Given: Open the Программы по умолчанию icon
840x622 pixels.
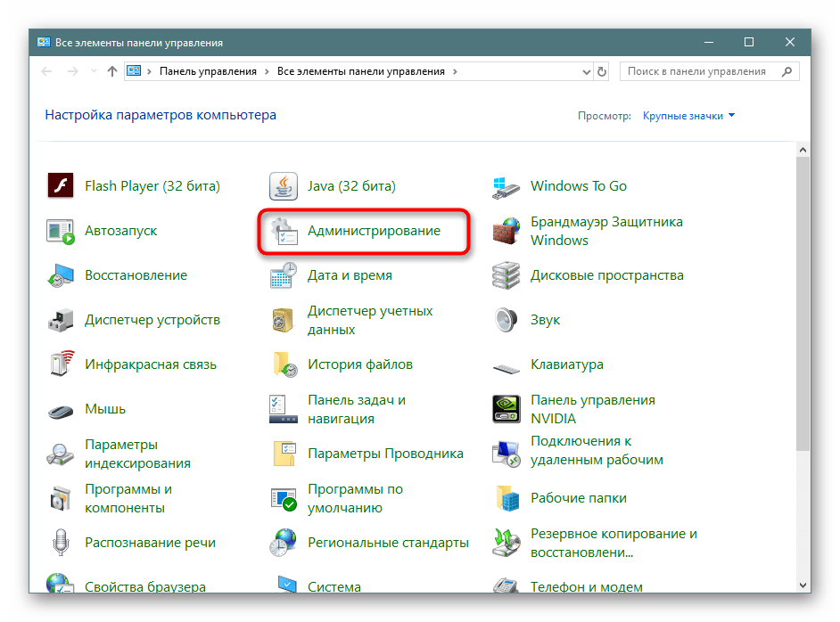Looking at the screenshot, I should tap(284, 499).
